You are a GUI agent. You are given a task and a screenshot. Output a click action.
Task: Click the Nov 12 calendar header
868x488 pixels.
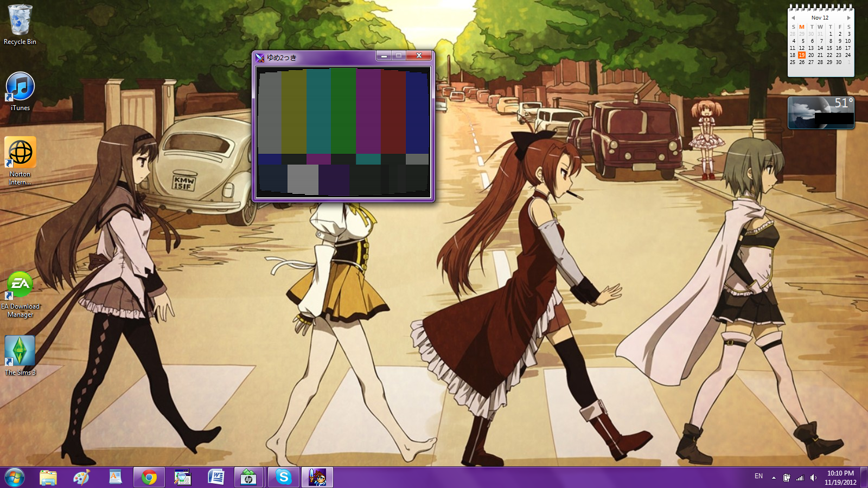pos(820,18)
